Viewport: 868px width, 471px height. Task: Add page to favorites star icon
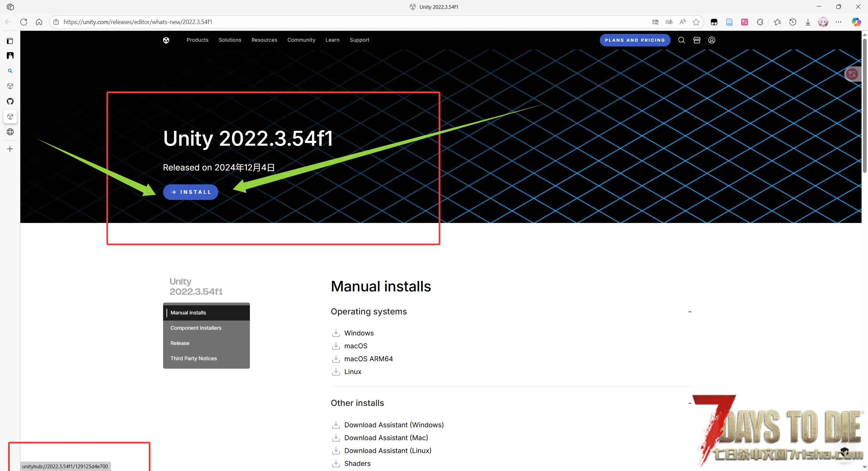pos(696,22)
